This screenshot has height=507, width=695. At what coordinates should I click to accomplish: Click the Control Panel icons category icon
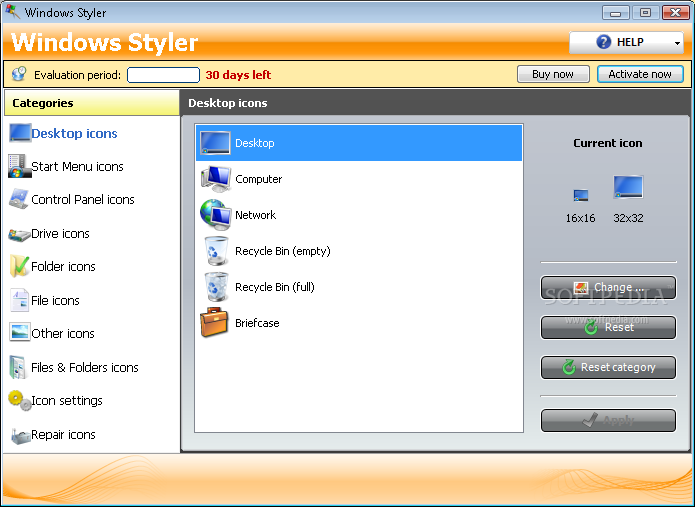[19, 199]
